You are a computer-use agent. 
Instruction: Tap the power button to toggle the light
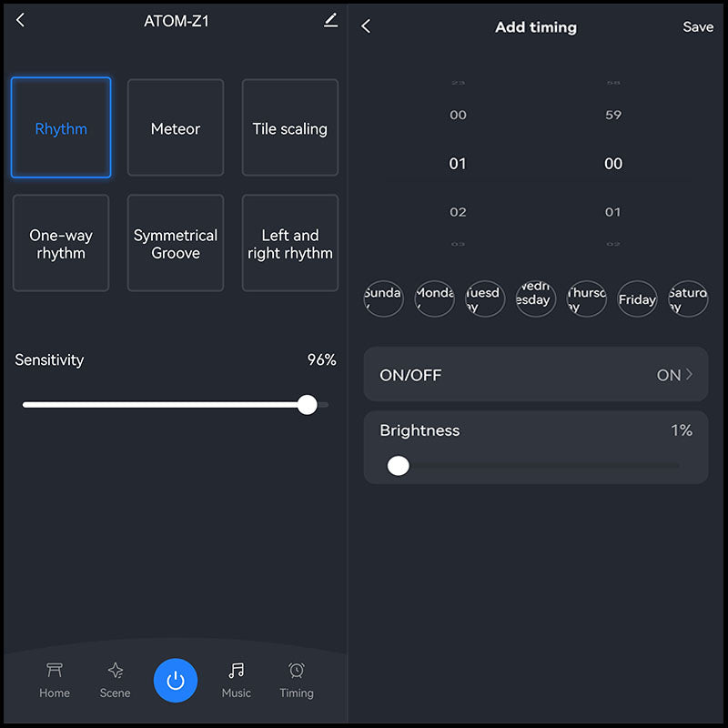point(176,680)
